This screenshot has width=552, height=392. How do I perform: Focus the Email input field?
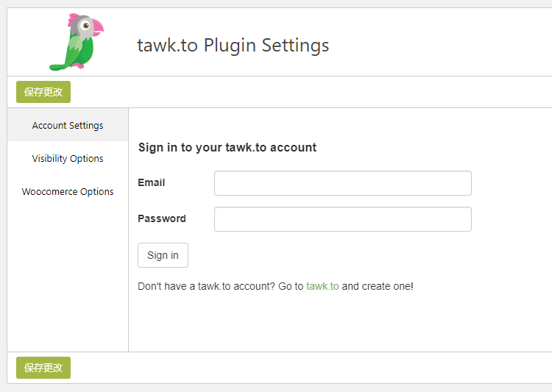pyautogui.click(x=343, y=183)
